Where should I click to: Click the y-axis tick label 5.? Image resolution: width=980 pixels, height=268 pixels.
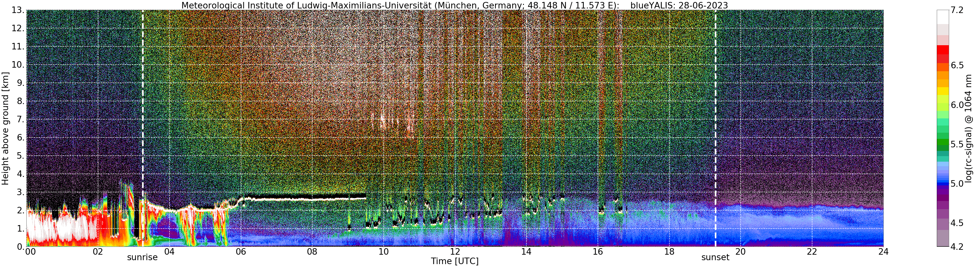tap(21, 156)
